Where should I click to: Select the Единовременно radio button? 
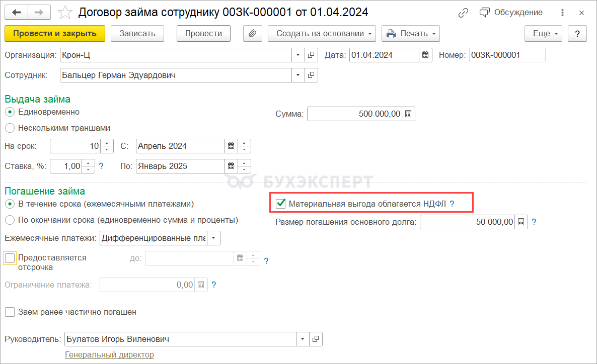pyautogui.click(x=10, y=112)
